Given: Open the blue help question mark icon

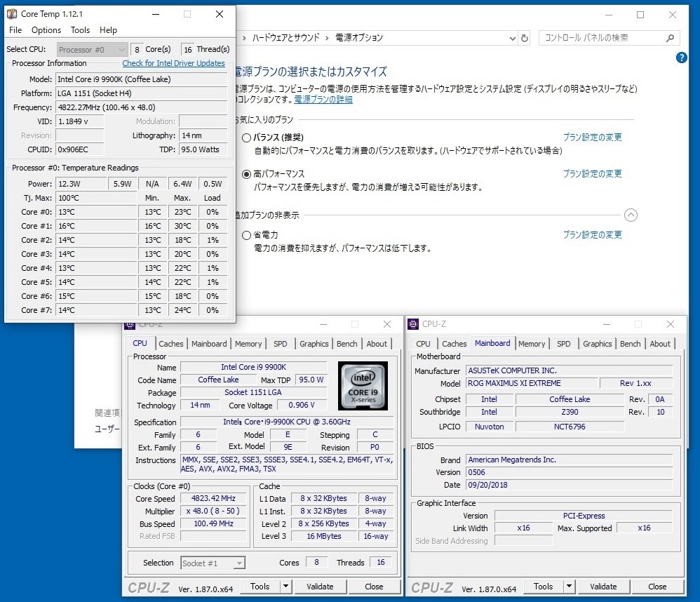Looking at the screenshot, I should [x=681, y=58].
